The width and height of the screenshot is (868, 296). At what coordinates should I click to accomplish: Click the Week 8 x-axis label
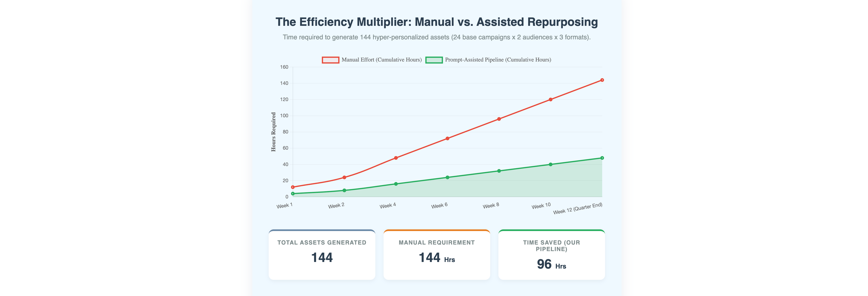pyautogui.click(x=491, y=205)
